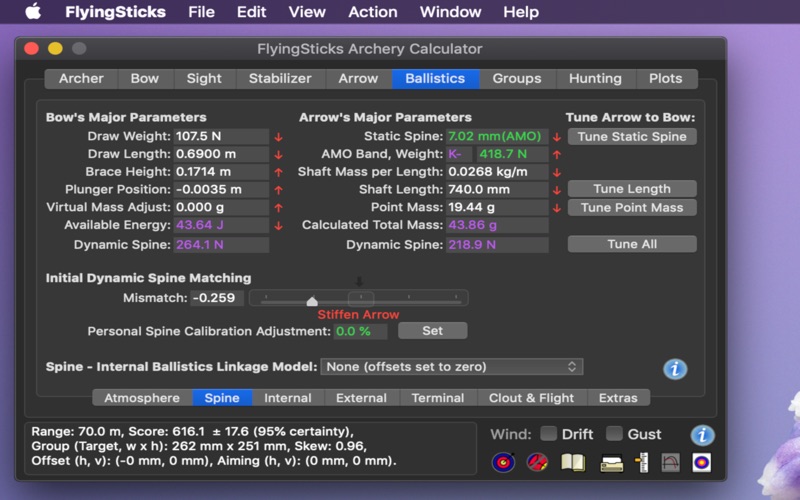Viewport: 800px width, 500px height.
Task: Click the red arrow beside Brace Height
Action: click(x=279, y=172)
